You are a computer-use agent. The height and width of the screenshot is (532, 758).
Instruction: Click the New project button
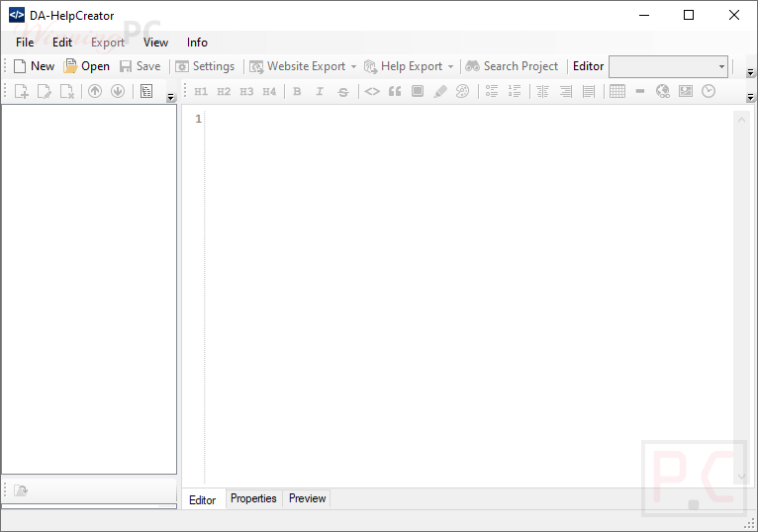(35, 66)
